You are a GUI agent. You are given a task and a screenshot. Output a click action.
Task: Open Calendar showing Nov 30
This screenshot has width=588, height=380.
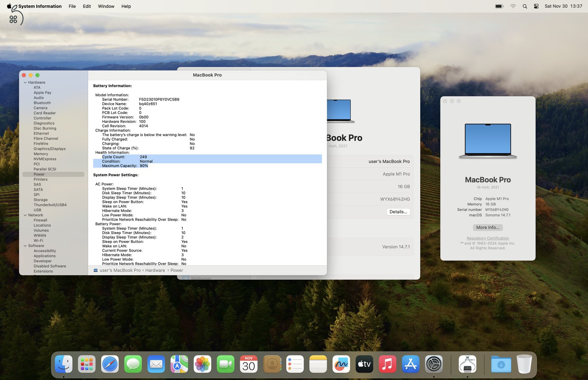pos(249,364)
